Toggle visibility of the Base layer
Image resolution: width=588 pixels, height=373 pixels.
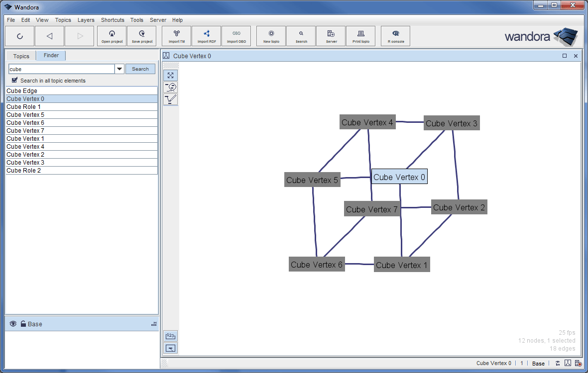coord(12,324)
